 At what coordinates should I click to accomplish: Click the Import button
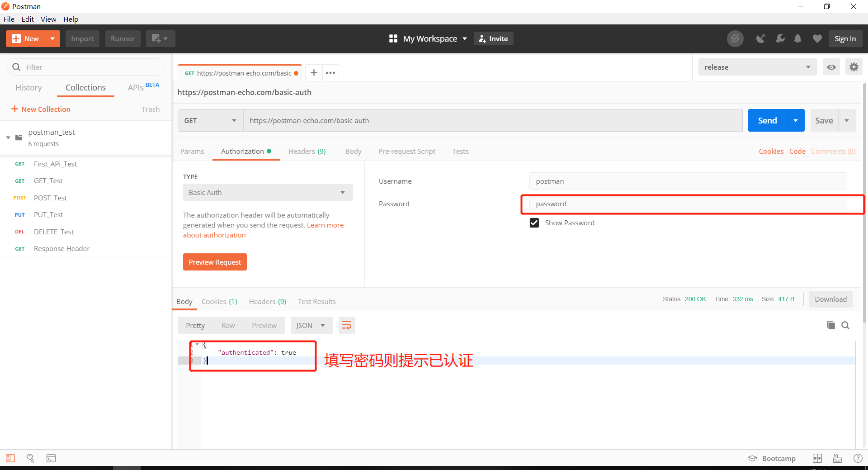coord(82,39)
